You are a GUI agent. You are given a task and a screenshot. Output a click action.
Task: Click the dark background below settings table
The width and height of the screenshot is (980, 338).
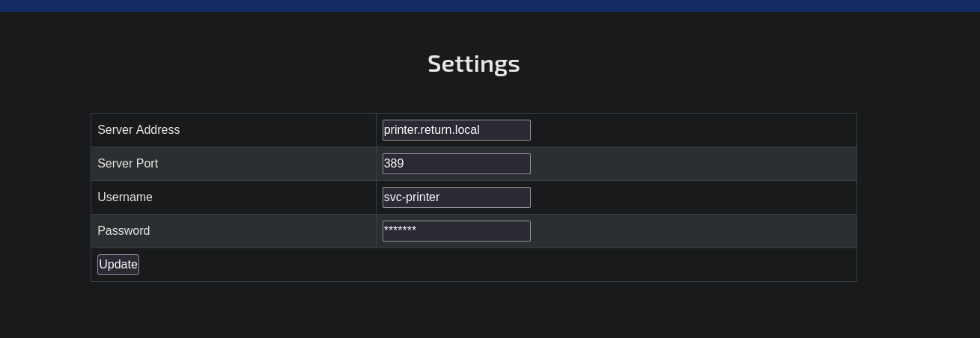point(490,310)
